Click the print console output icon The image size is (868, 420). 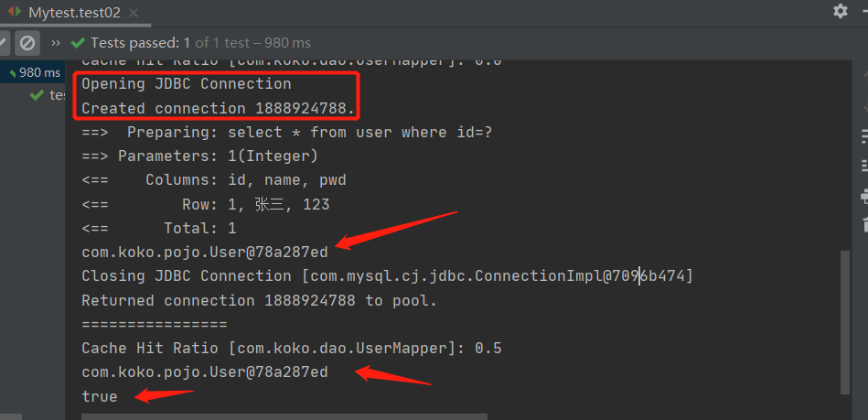click(x=864, y=196)
